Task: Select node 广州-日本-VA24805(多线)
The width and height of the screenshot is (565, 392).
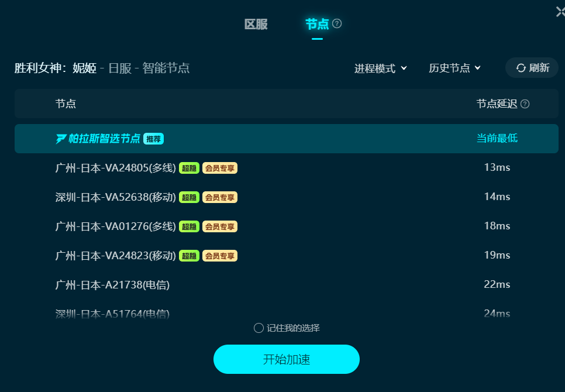Action: click(x=287, y=168)
